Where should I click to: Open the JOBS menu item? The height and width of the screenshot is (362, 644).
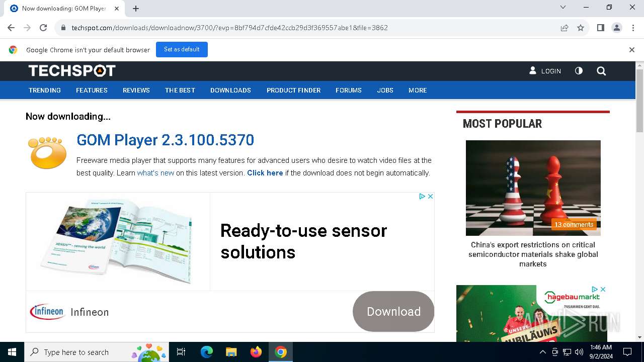tap(385, 90)
